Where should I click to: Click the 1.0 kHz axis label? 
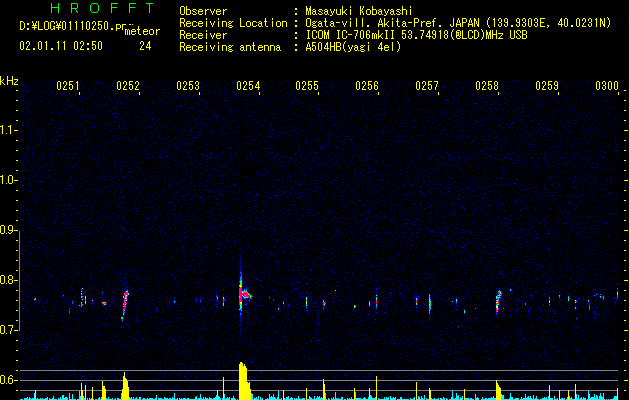(x=8, y=180)
